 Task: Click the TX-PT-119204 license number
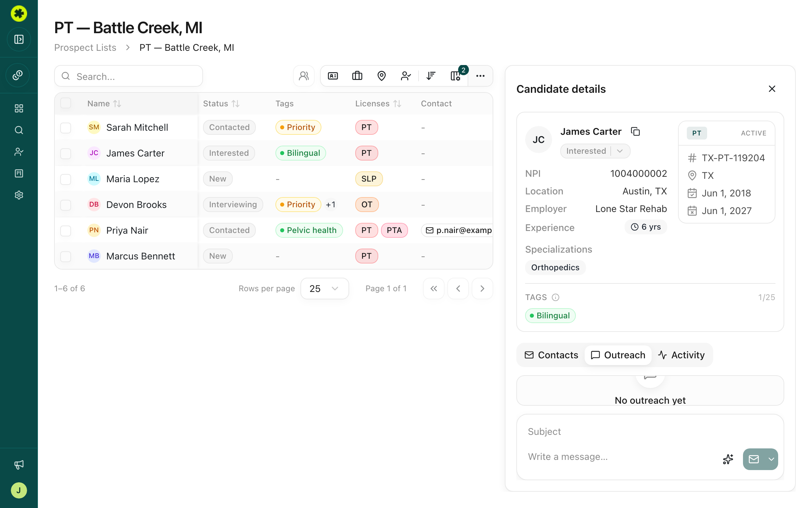[733, 158]
